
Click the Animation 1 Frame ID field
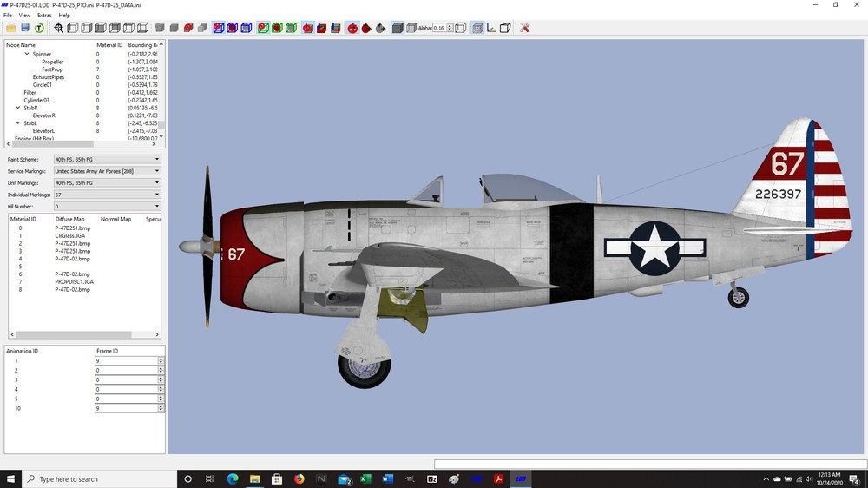tap(126, 360)
